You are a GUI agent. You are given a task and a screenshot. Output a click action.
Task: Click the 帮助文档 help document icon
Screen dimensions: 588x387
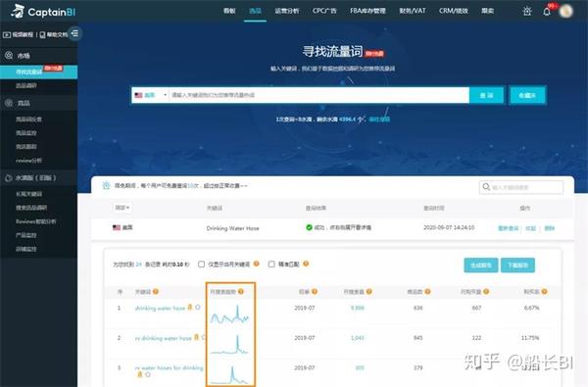42,35
